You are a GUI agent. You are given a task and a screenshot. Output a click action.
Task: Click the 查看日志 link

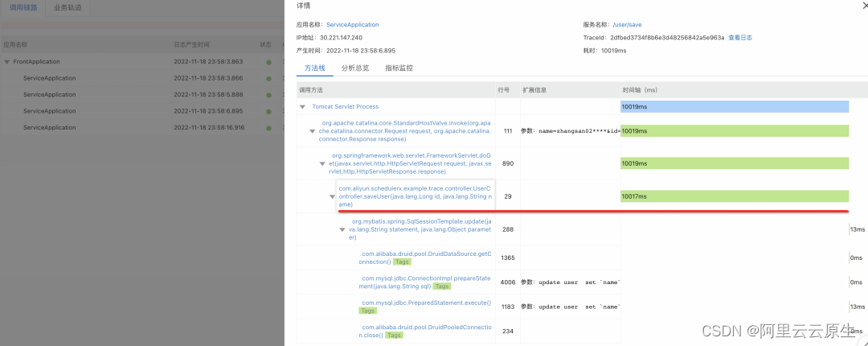tap(740, 38)
